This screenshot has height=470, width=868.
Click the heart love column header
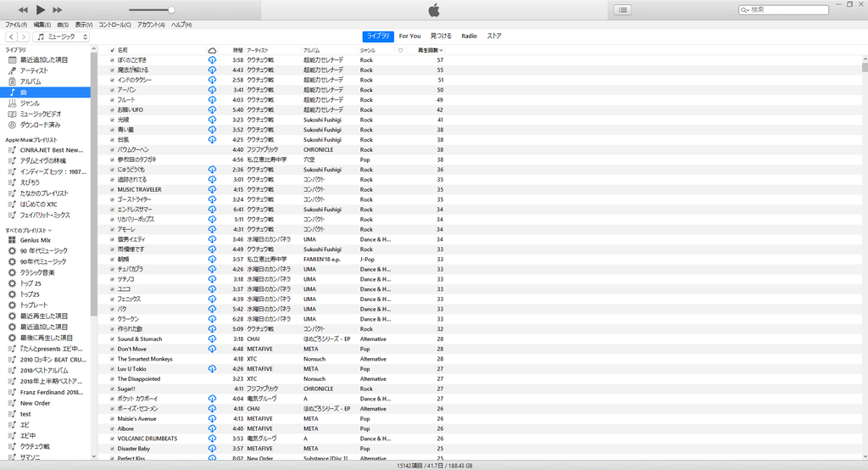pyautogui.click(x=400, y=50)
